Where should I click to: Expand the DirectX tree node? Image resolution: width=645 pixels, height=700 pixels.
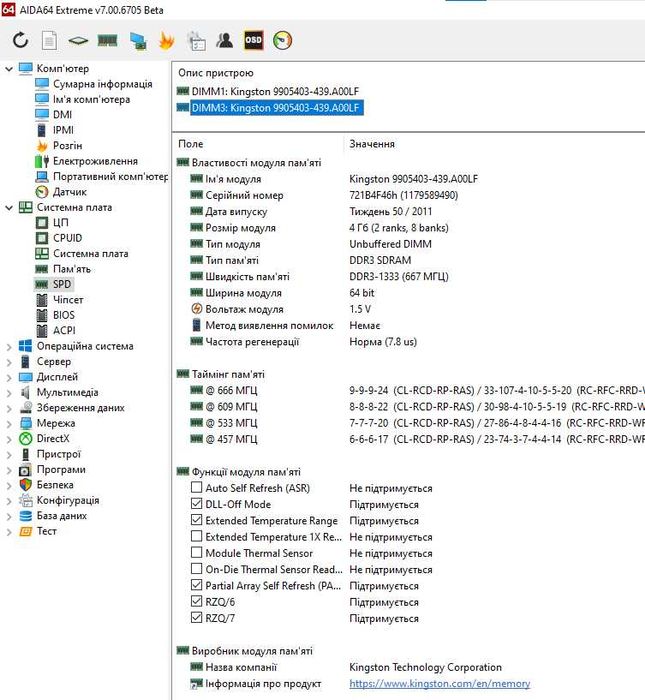8,439
